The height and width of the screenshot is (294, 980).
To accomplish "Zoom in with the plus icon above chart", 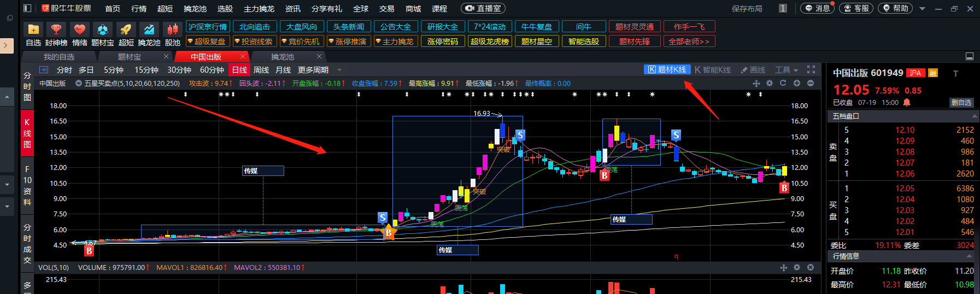I will pyautogui.click(x=797, y=83).
